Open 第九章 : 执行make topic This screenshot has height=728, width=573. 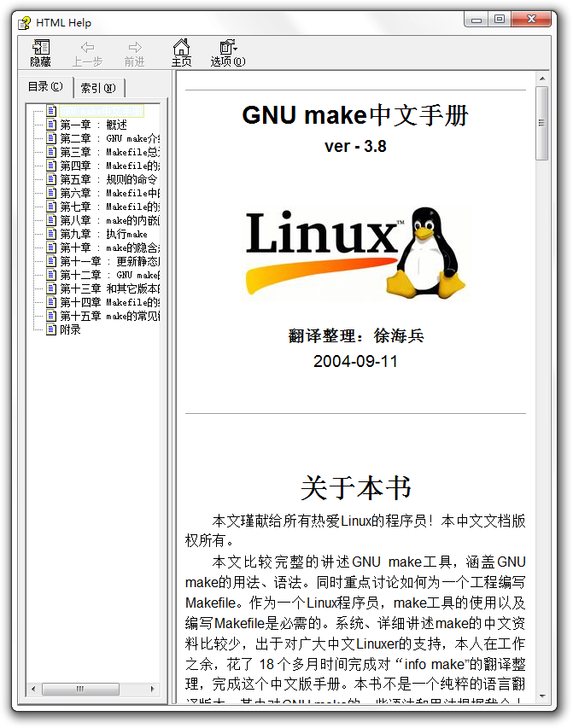(x=103, y=234)
